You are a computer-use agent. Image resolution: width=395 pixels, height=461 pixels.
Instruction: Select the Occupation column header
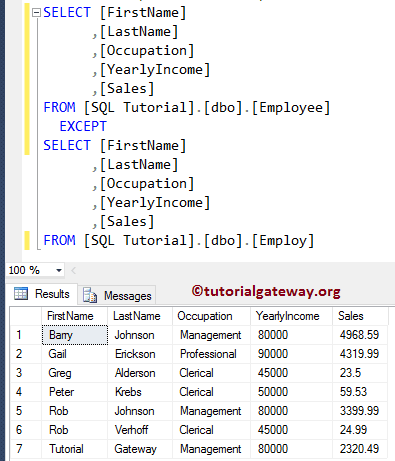pos(211,316)
